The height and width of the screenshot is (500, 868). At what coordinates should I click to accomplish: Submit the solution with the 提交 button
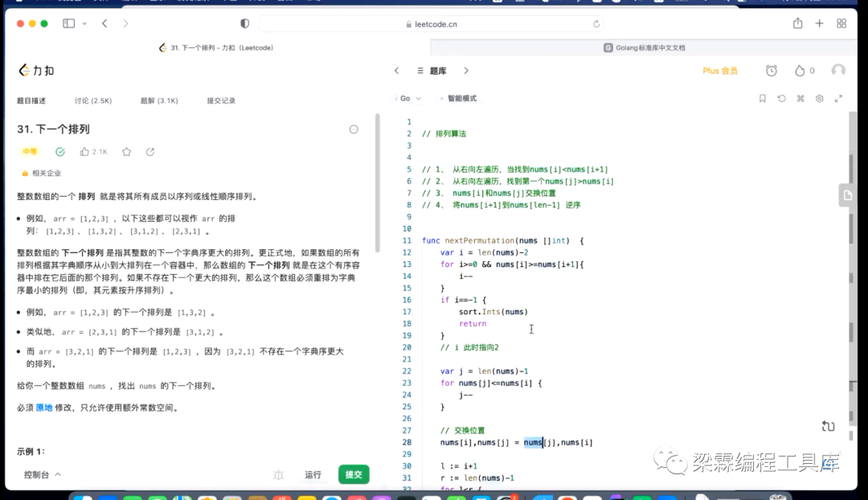[353, 475]
